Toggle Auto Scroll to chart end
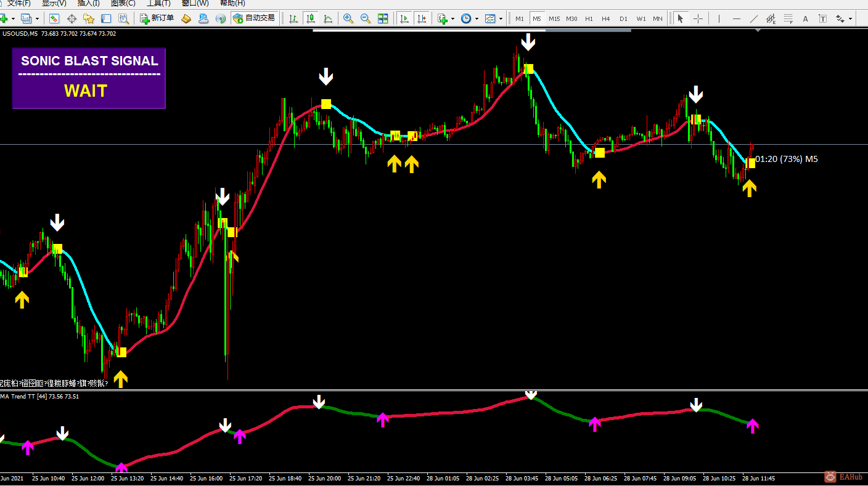This screenshot has width=868, height=486. tap(404, 18)
